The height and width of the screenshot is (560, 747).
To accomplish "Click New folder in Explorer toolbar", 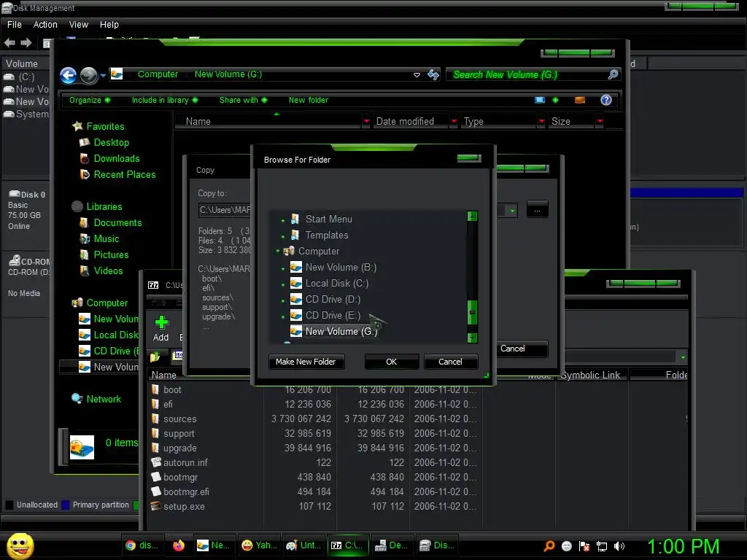I will (x=309, y=100).
